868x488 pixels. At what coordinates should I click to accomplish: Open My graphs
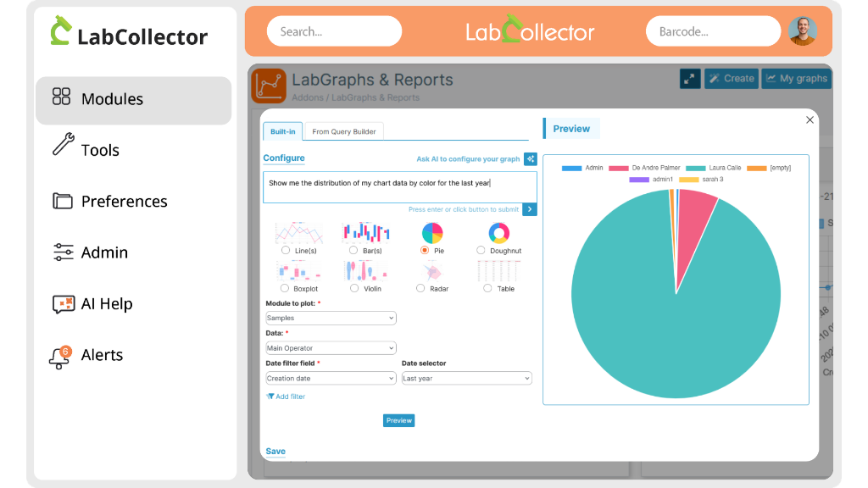tap(797, 79)
